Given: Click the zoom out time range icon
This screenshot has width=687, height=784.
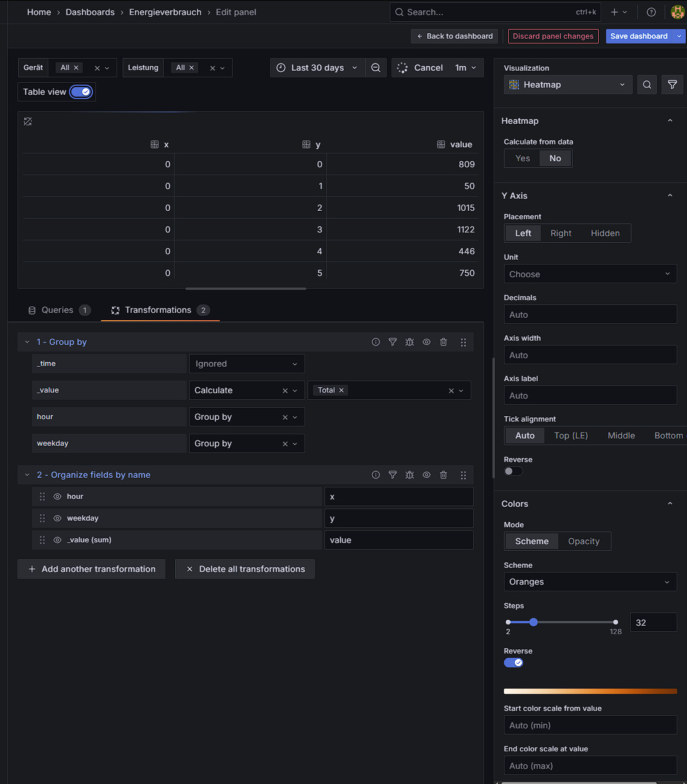Looking at the screenshot, I should [x=376, y=68].
